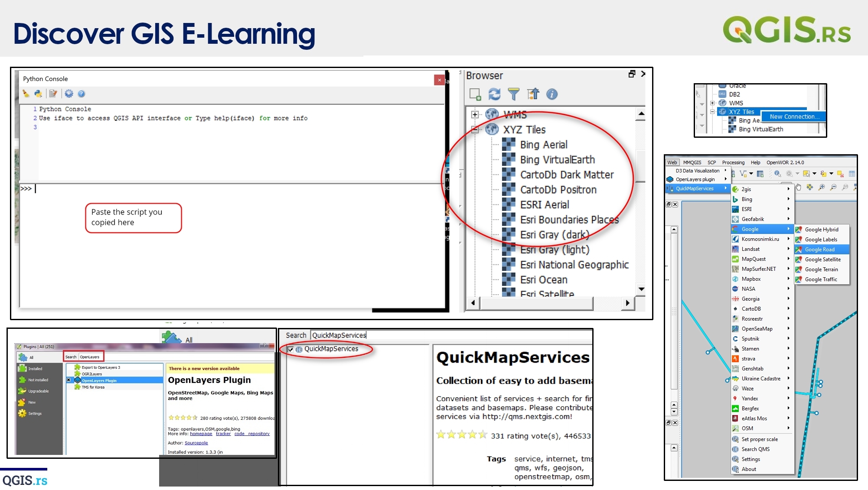
Task: Open Set proper scale menu entry
Action: (762, 439)
